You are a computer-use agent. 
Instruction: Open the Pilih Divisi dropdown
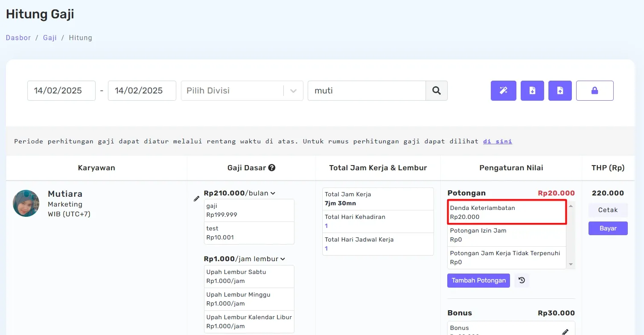tap(242, 90)
